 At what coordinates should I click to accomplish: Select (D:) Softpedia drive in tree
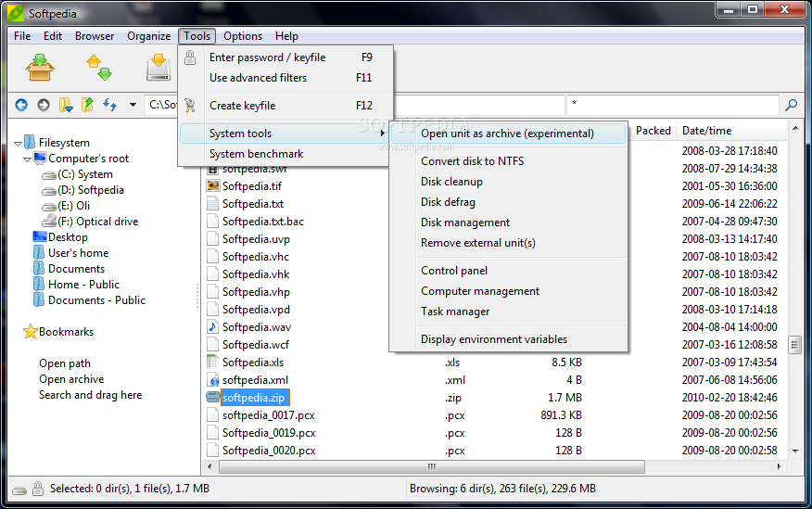pyautogui.click(x=91, y=190)
